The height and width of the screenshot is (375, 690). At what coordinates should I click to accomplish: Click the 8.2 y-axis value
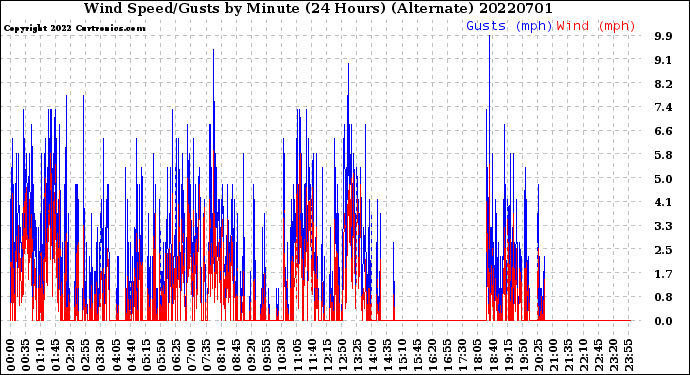pos(663,84)
